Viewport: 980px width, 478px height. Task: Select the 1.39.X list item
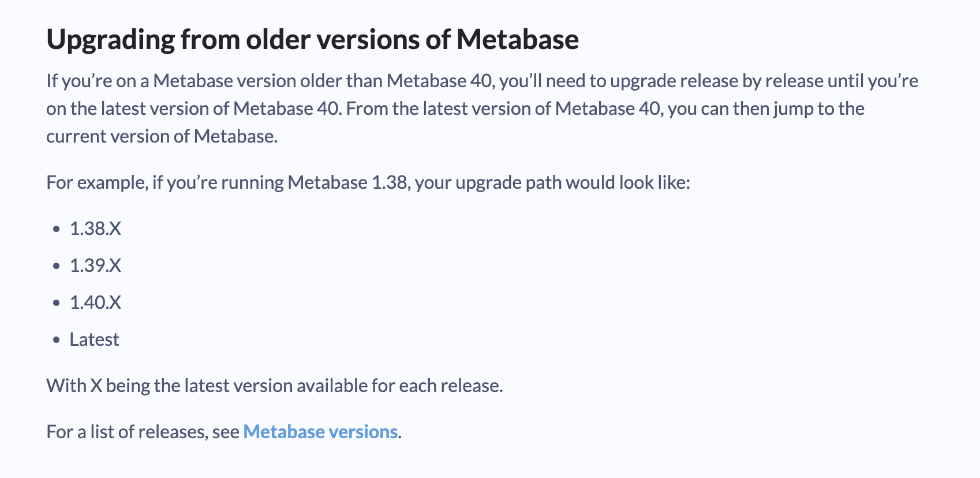click(95, 266)
